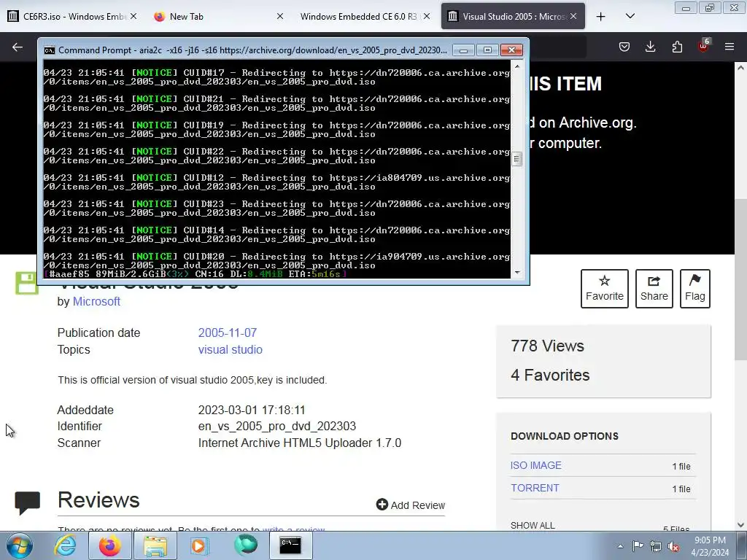Click identifier en_vs_2005_pro_dvd_202303 text
Screen dimensions: 747x560
pyautogui.click(x=276, y=426)
